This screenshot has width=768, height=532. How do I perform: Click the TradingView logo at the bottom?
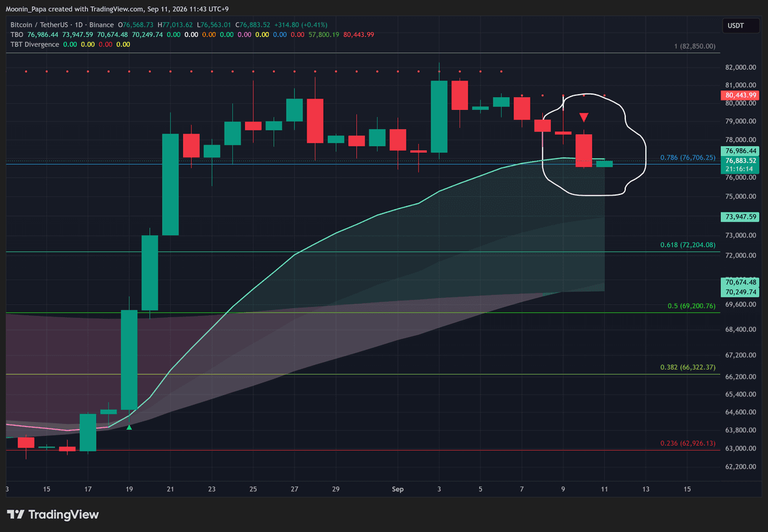pyautogui.click(x=53, y=515)
